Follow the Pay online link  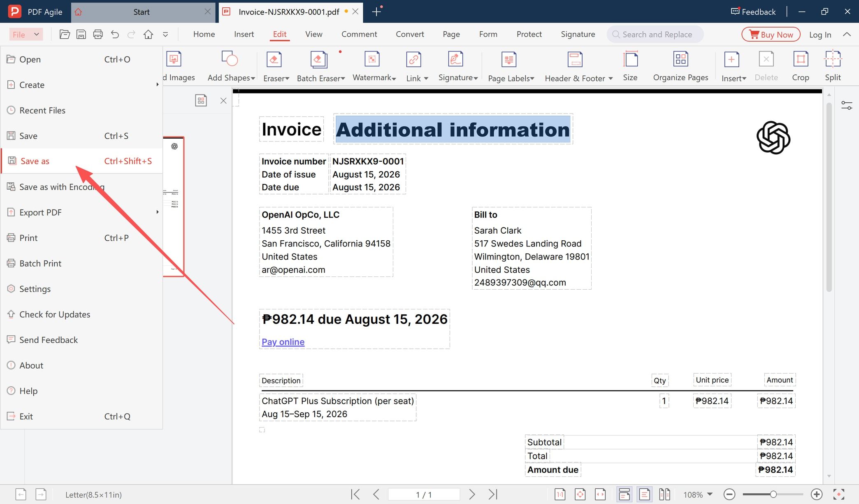point(283,342)
